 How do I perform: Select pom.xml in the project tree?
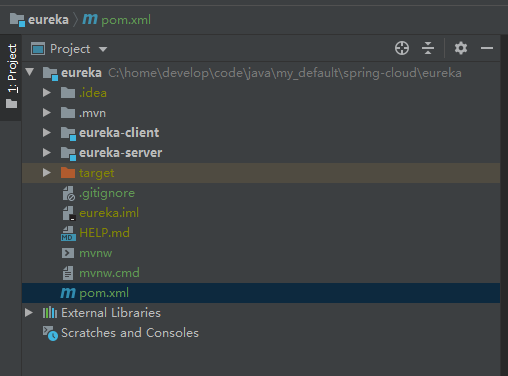tap(261, 293)
